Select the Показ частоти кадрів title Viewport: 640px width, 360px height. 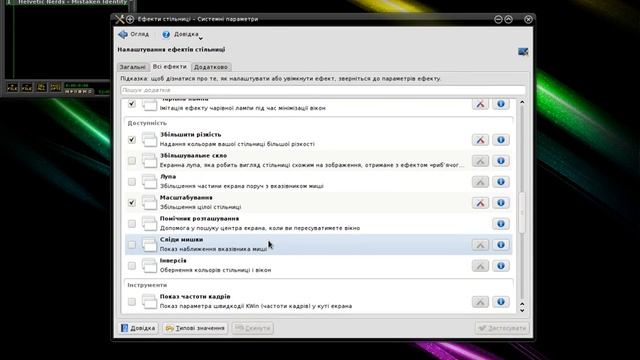tap(195, 296)
